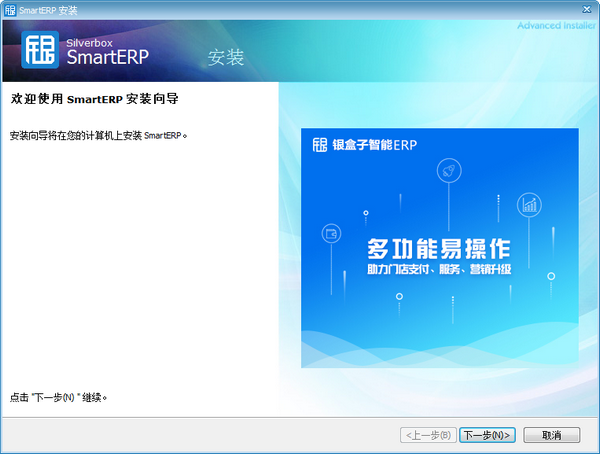
Task: Click the 下一步(N)> button to continue
Action: [x=487, y=435]
